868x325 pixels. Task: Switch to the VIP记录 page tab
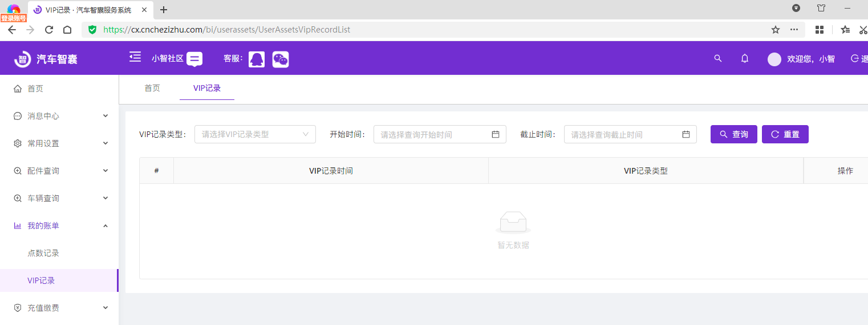[207, 88]
